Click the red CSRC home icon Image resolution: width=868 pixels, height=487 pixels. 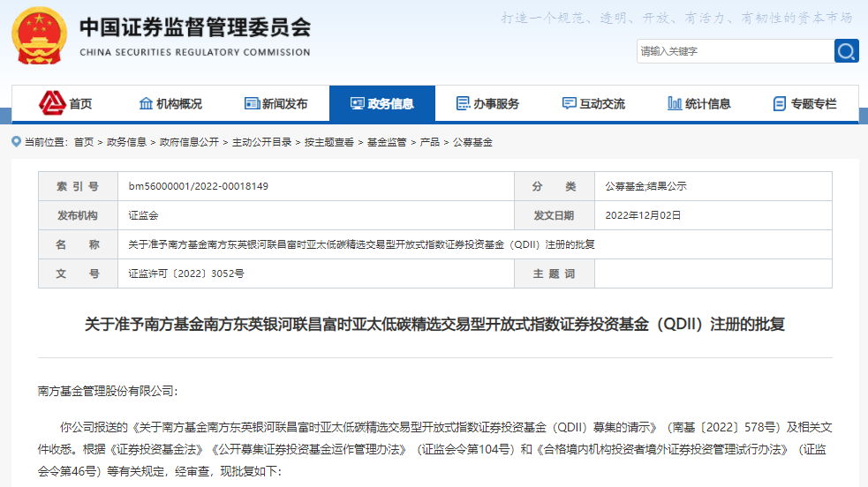(52, 103)
